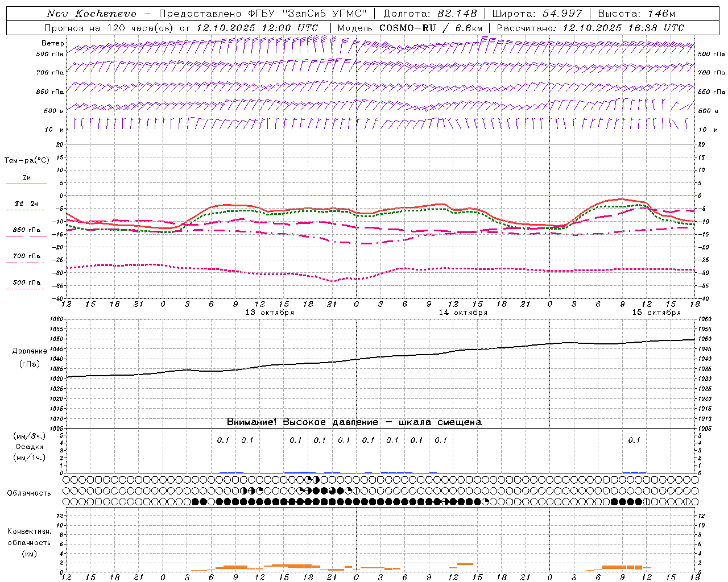Screen dimensions: 728x582
Task: Click the 'Тем-ра(°C)' axis title
Action: 27,160
